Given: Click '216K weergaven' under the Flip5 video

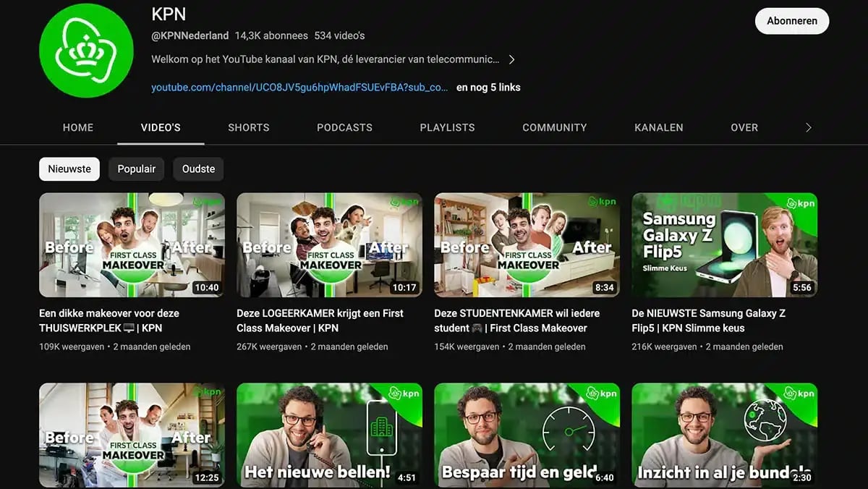Looking at the screenshot, I should click(x=664, y=346).
